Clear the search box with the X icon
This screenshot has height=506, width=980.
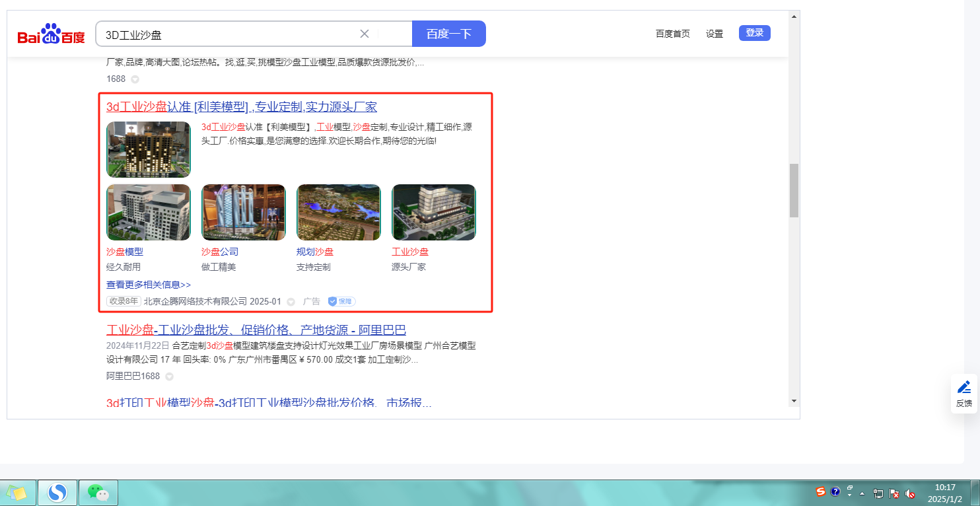tap(365, 34)
